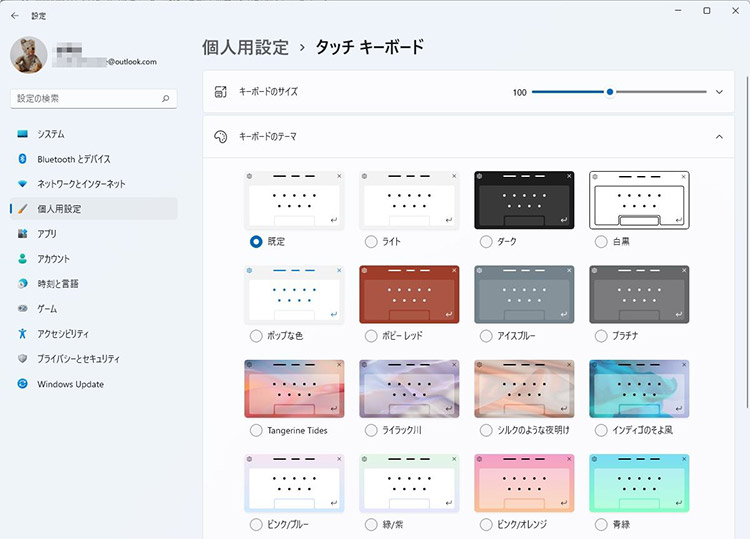Collapse the キーボードのテーマ section chevron
750x539 pixels.
point(718,137)
